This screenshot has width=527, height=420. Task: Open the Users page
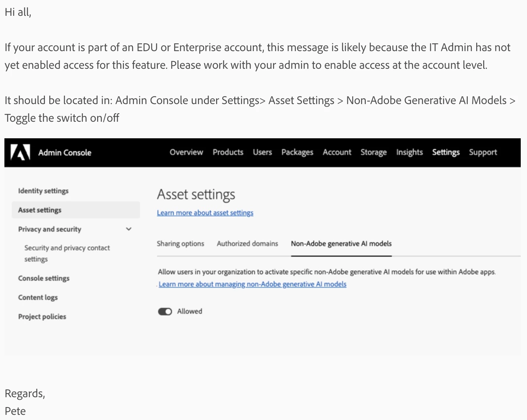coord(262,152)
